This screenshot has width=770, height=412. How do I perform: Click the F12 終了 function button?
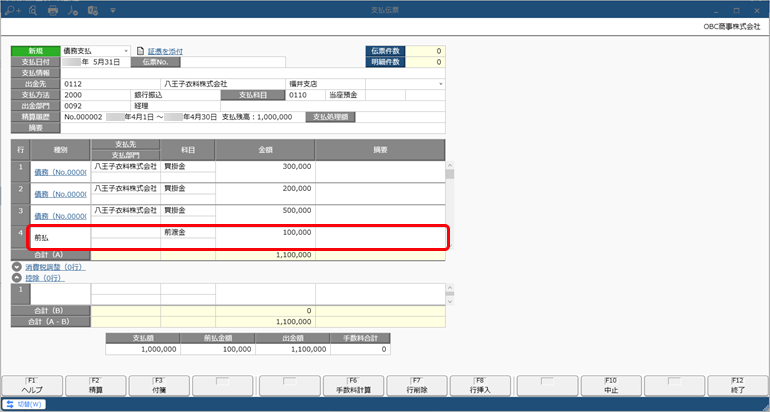(738, 385)
